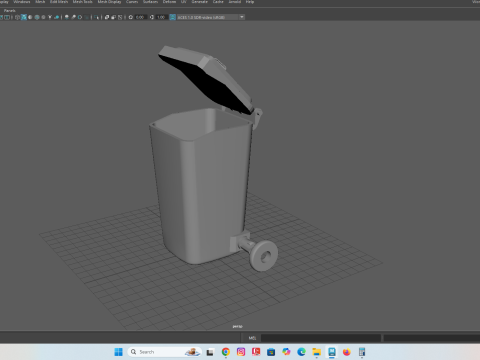Open the Mesh menu

[x=40, y=2]
